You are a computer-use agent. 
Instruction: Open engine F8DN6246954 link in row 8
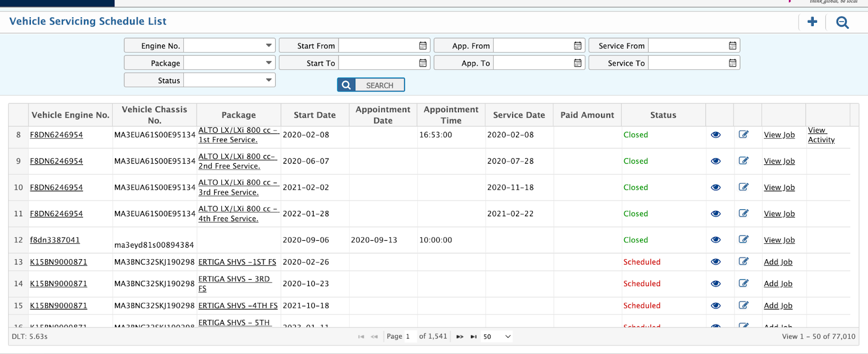coord(56,135)
